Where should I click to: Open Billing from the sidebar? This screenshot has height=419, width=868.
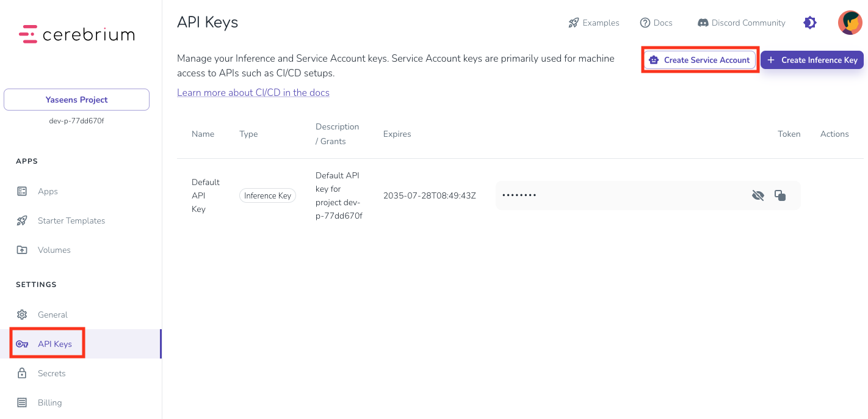point(49,403)
